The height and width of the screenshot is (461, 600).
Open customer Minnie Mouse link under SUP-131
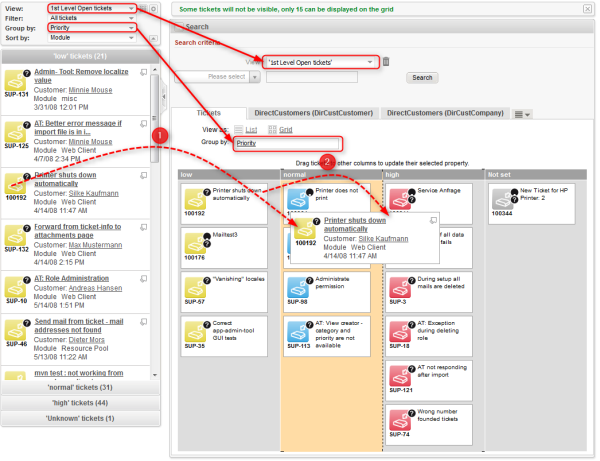tap(90, 90)
